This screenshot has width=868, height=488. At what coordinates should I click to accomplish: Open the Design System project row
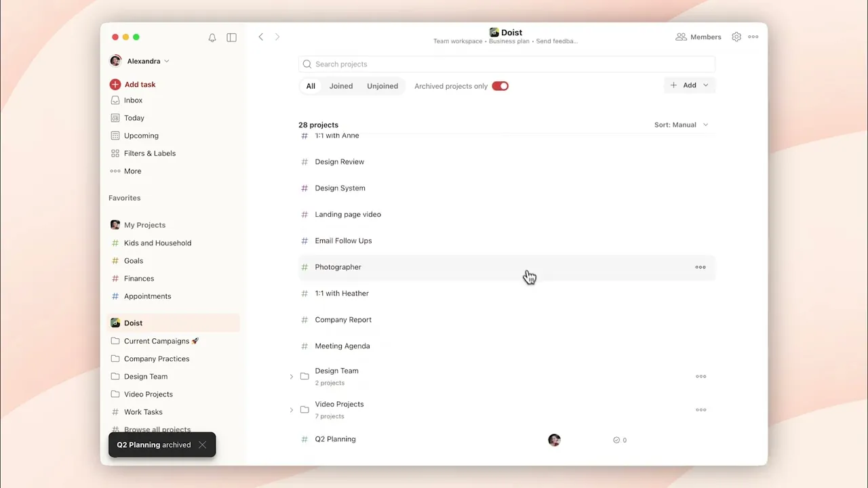(x=507, y=188)
